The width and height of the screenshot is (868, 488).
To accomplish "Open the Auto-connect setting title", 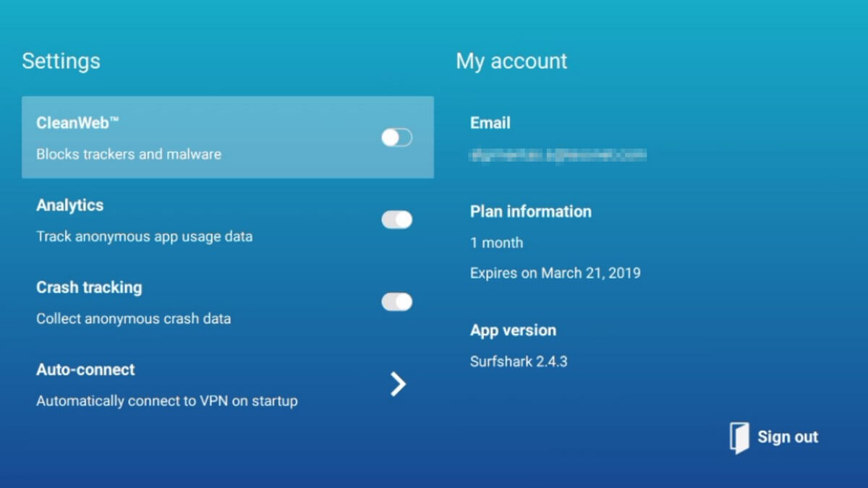I will (85, 369).
